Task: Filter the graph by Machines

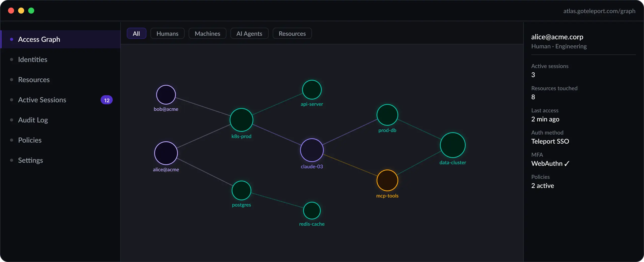Action: (207, 33)
